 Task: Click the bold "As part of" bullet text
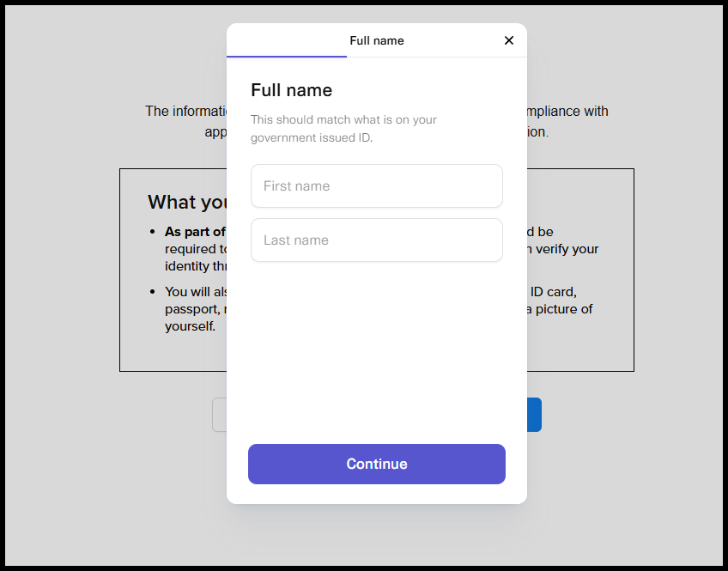coord(195,232)
